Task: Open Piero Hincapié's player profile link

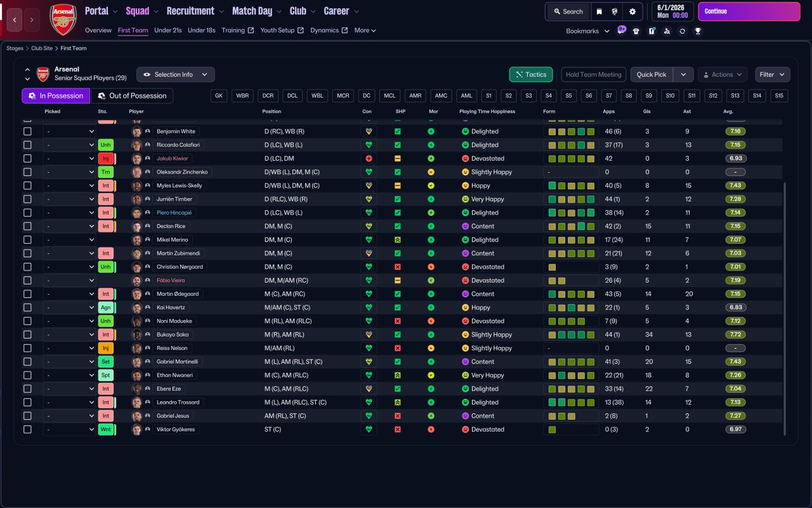Action: (174, 213)
